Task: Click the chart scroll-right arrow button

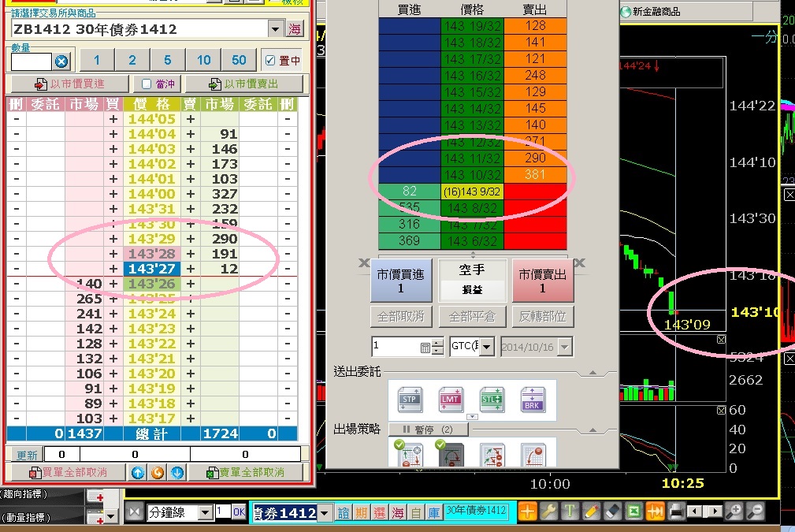Action: [715, 512]
